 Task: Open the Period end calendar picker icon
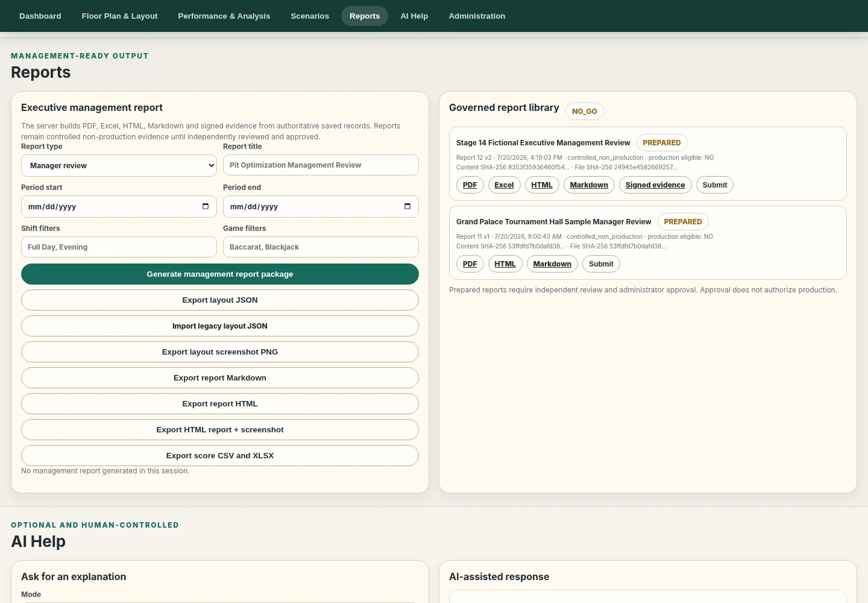pos(407,206)
